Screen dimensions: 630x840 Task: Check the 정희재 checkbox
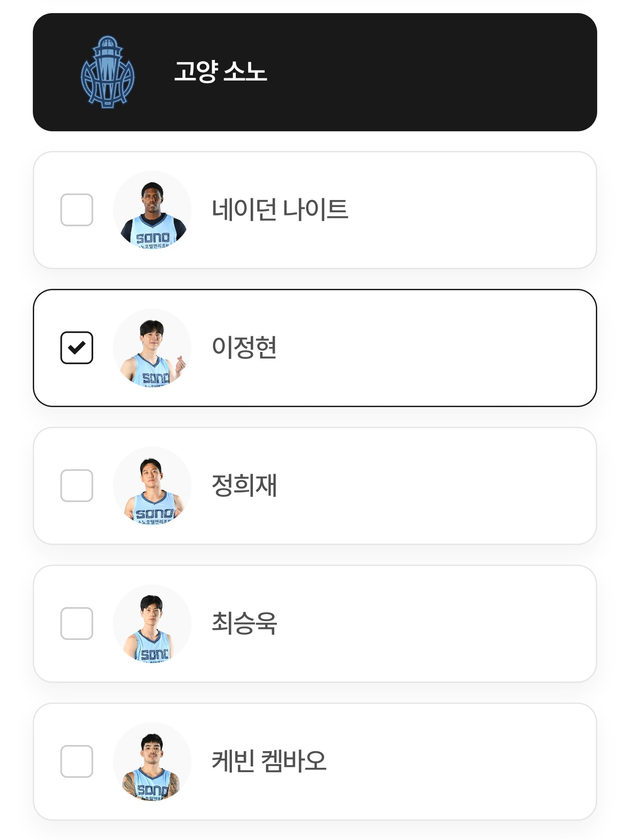[77, 485]
